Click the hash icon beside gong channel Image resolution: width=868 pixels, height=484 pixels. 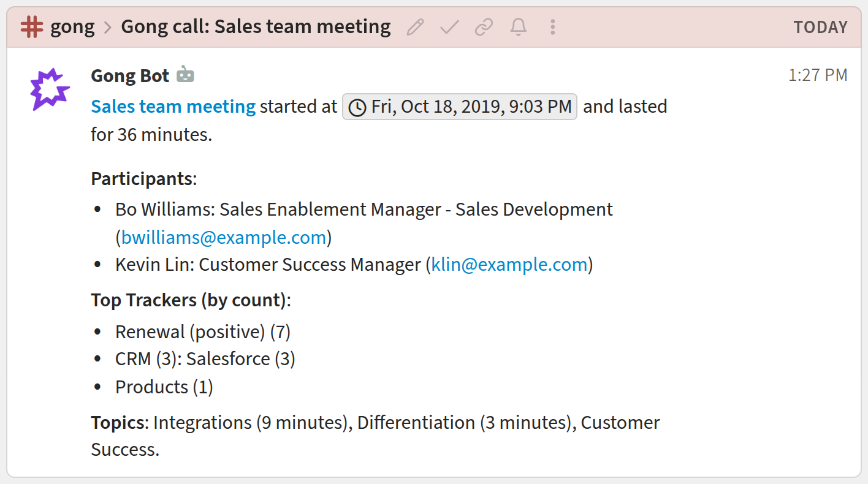click(32, 27)
